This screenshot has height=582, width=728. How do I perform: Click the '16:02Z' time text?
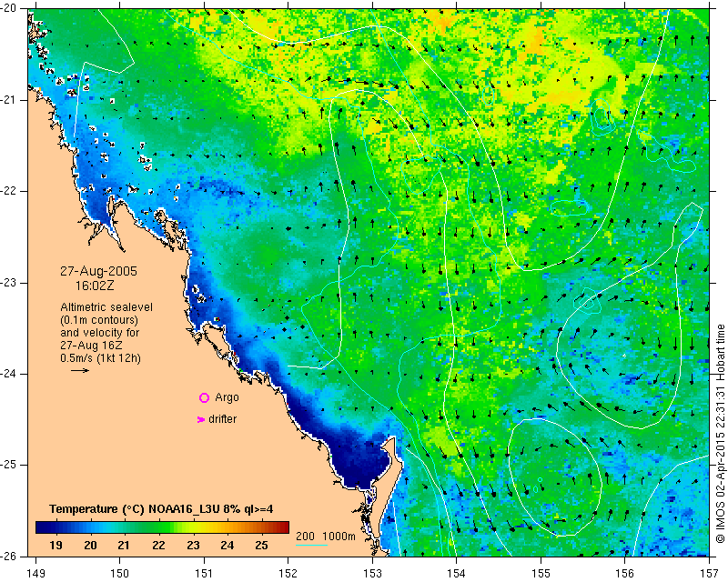click(x=95, y=286)
